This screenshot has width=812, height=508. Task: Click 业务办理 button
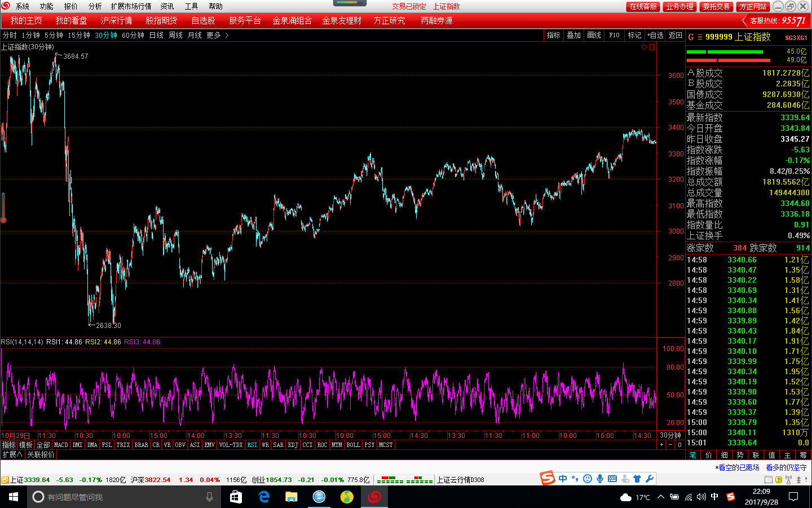pyautogui.click(x=679, y=6)
